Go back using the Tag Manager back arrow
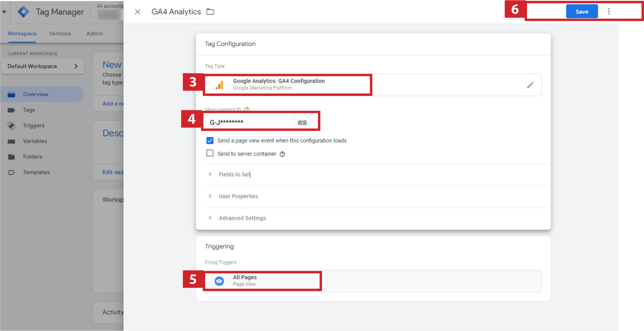 4,12
